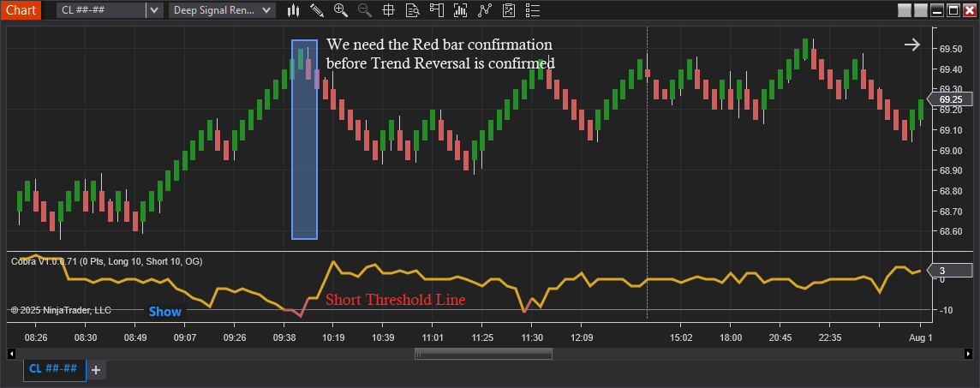Add a new tab with plus button
980x388 pixels.
tap(96, 369)
